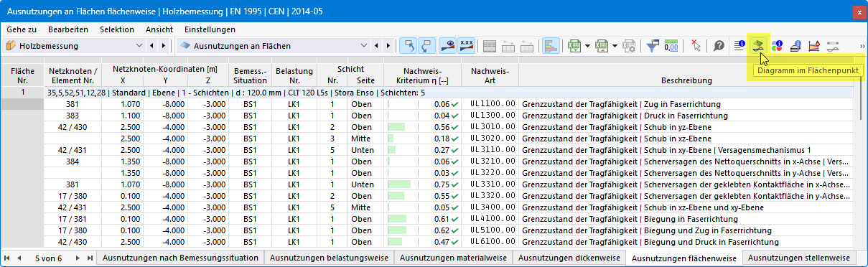This screenshot has width=868, height=267.
Task: Open the Bearbeiten menu
Action: coord(68,29)
